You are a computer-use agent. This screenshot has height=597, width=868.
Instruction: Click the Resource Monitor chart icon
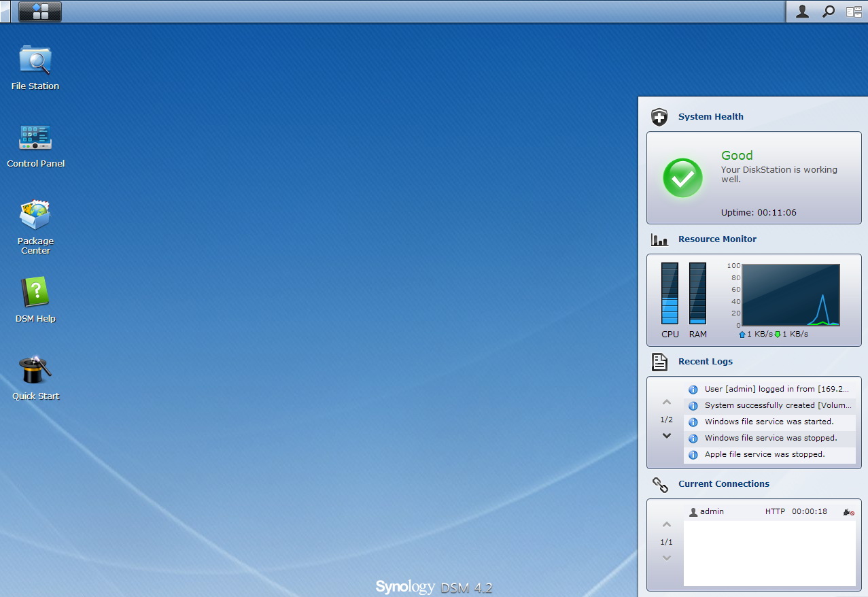[x=659, y=239]
